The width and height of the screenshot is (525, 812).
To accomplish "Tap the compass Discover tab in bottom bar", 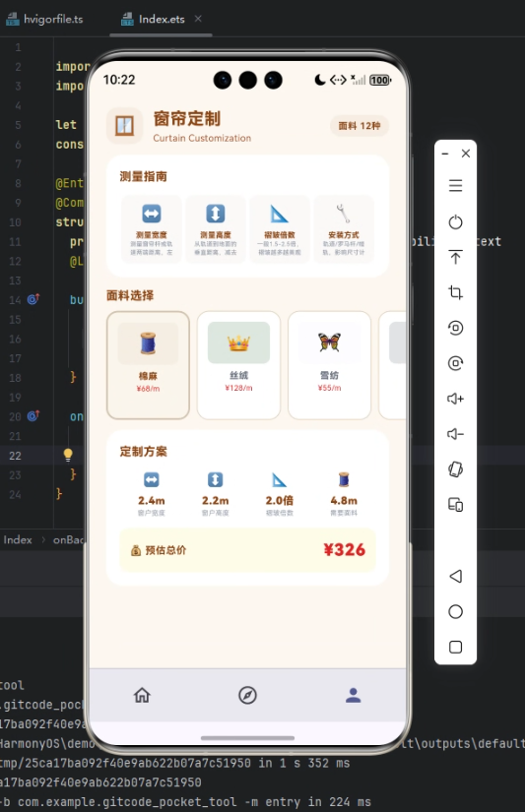I will point(248,695).
